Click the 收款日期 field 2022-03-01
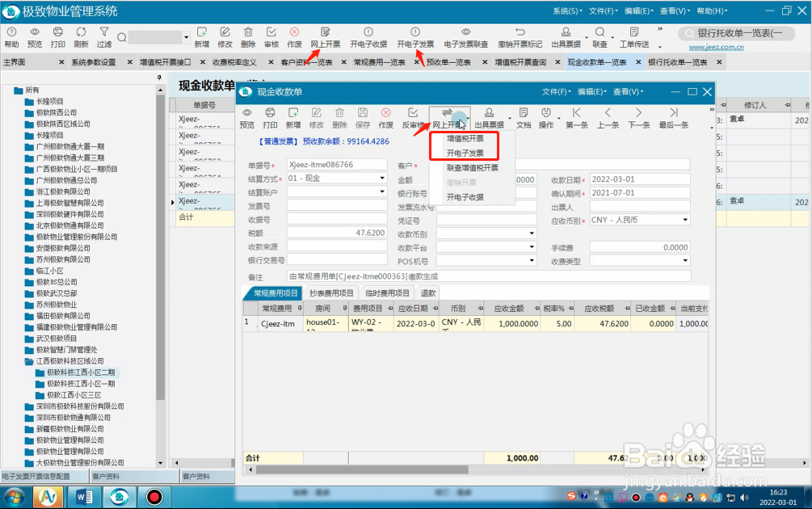 (x=640, y=179)
